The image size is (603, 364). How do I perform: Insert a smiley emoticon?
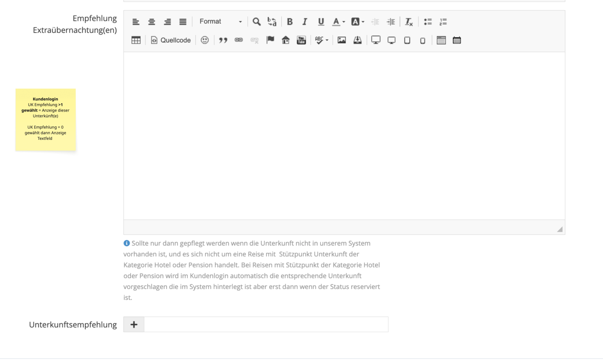(205, 40)
